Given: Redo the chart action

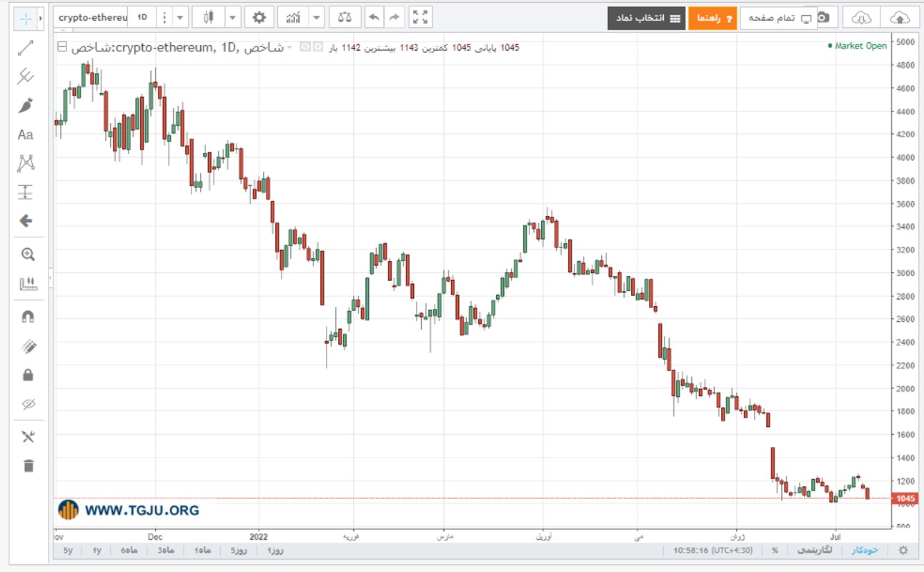Looking at the screenshot, I should click(394, 17).
